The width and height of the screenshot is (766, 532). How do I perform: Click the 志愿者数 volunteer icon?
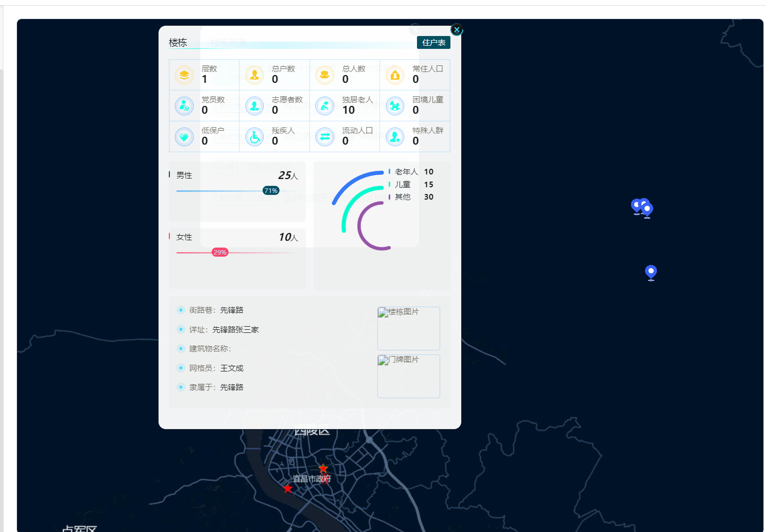[254, 106]
